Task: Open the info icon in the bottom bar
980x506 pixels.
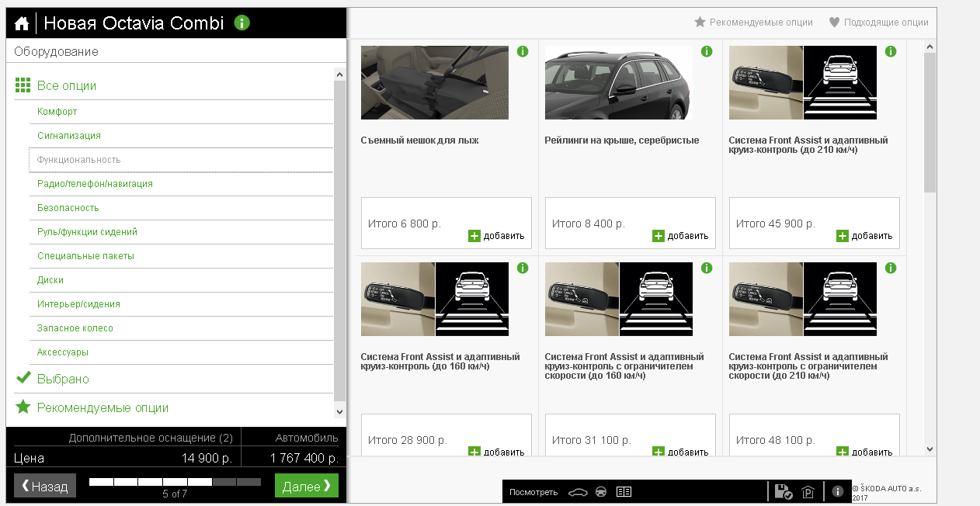Action: pyautogui.click(x=838, y=491)
